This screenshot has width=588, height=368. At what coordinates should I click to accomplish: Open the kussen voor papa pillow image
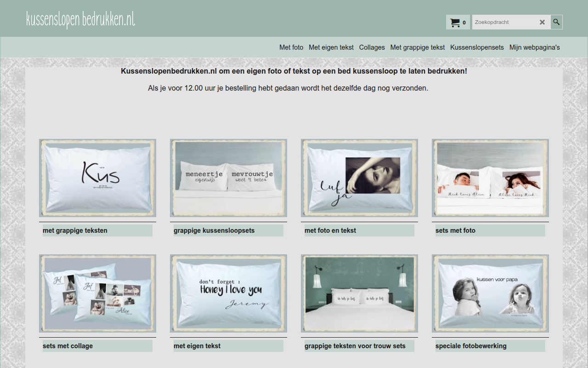tap(490, 293)
